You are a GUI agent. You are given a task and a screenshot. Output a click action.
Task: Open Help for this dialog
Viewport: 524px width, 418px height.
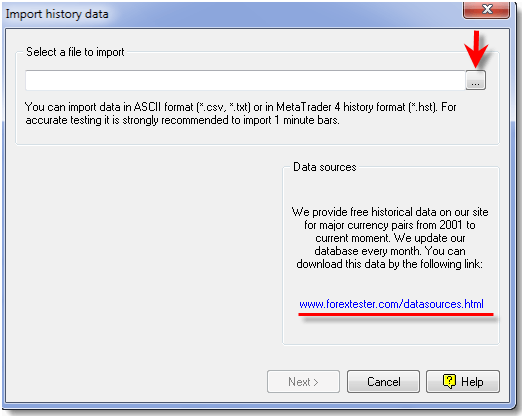463,381
